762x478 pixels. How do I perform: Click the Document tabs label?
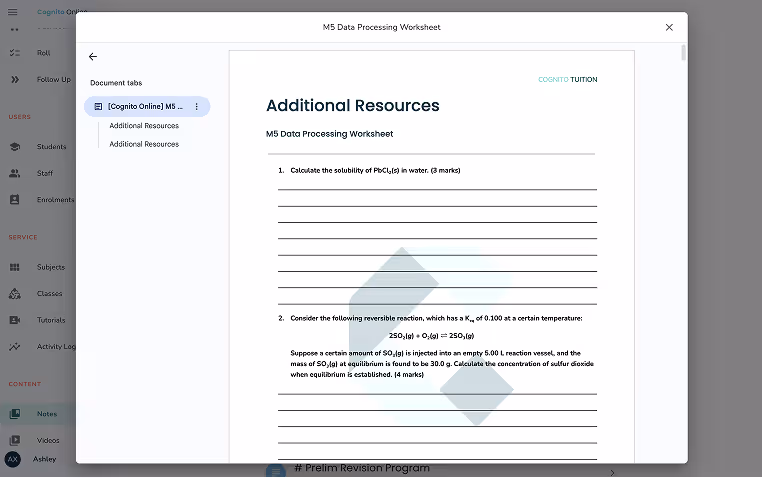[x=116, y=83]
